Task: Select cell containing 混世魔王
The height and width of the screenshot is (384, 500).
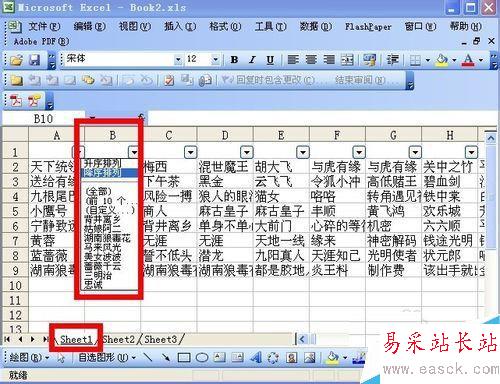Action: coord(225,167)
